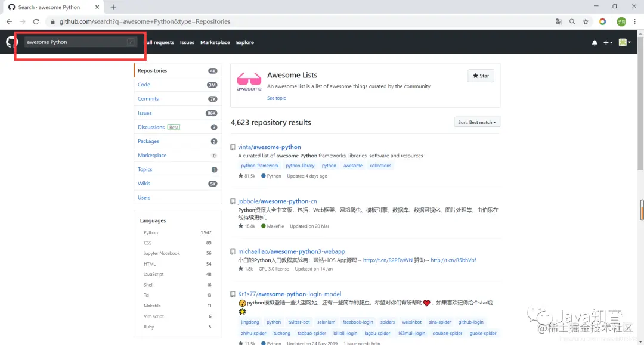Filter results by HTML language
Viewport: 644px width, 345px height.
tap(178, 264)
